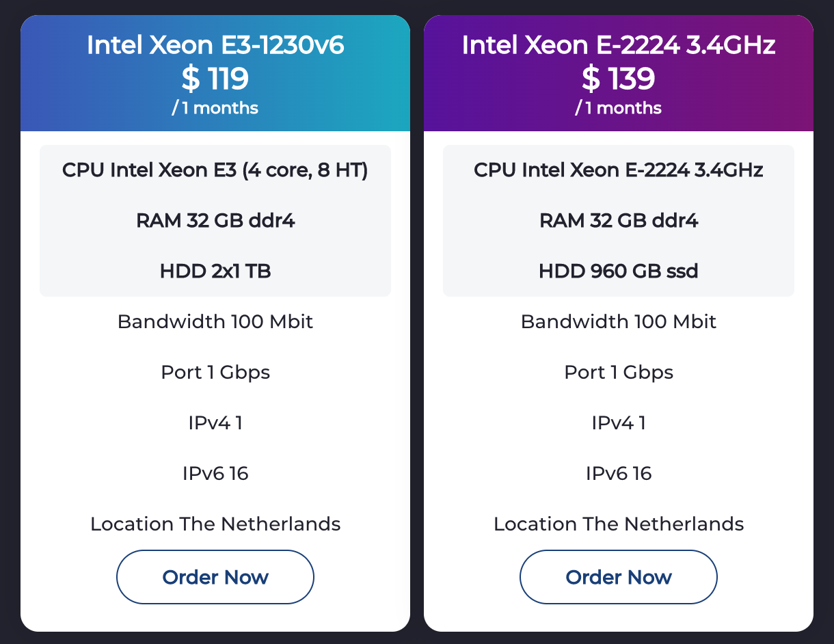Click the HDD 960 GB ssd spec
This screenshot has width=834, height=644.
[x=619, y=271]
